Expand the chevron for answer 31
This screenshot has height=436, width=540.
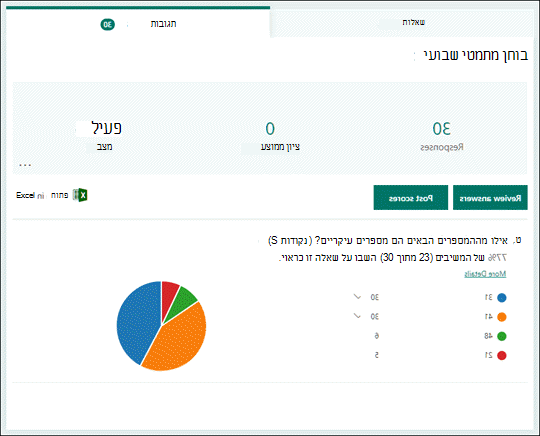point(357,297)
